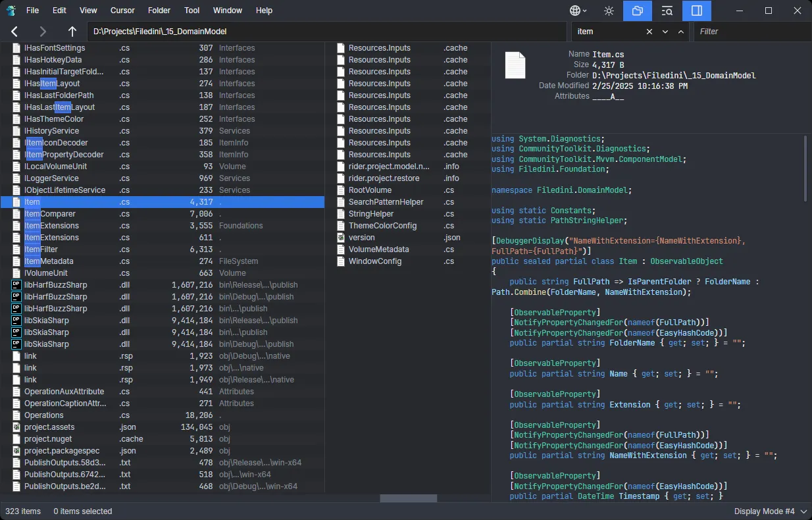Select the ItemComparer file row
The height and width of the screenshot is (520, 812).
[x=50, y=214]
